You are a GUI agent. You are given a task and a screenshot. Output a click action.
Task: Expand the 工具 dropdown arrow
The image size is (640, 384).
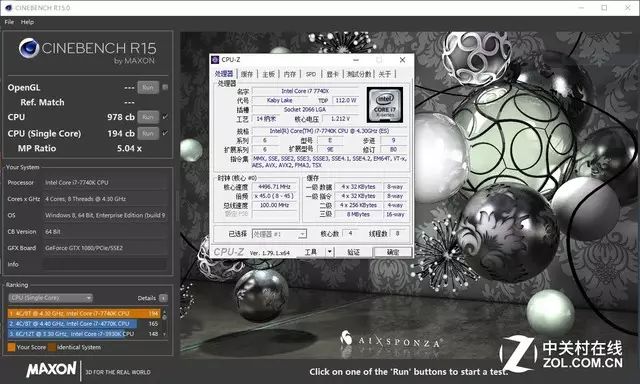pos(330,252)
